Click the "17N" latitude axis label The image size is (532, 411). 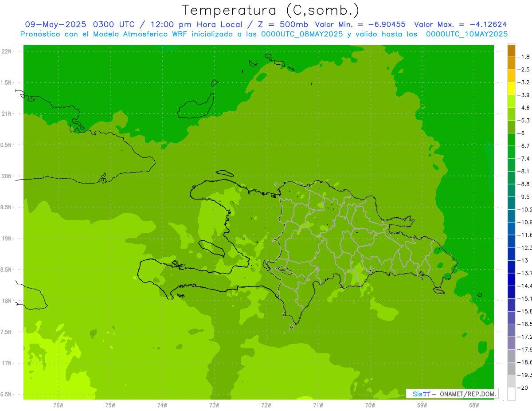pos(7,363)
